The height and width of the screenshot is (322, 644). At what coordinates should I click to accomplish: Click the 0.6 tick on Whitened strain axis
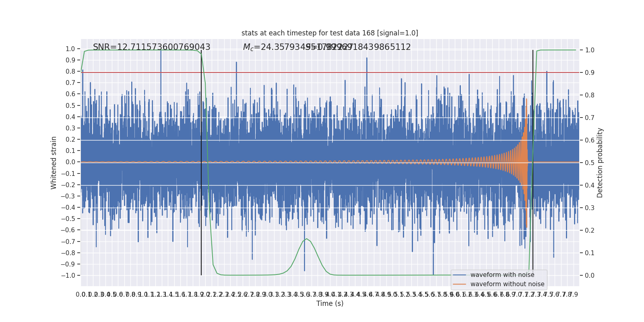[x=70, y=94]
